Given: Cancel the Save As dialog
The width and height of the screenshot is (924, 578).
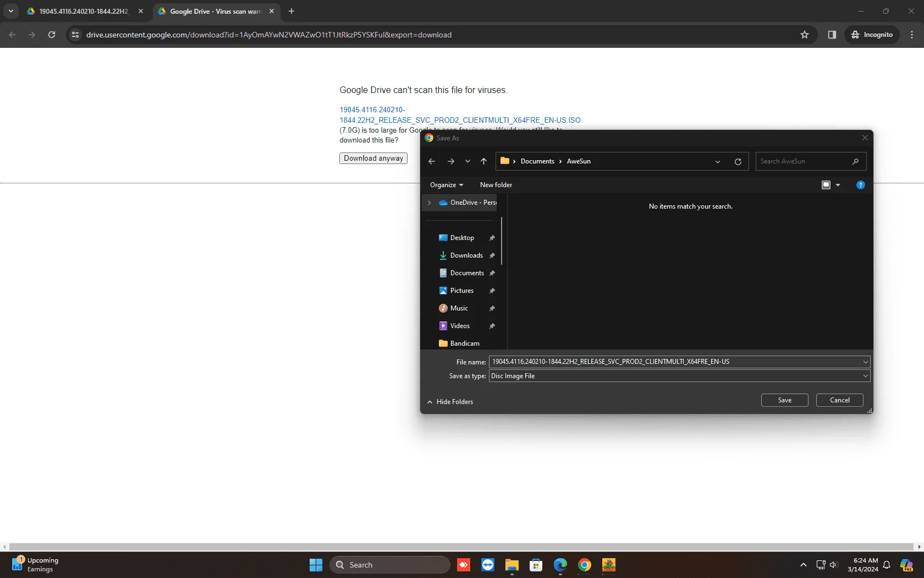Looking at the screenshot, I should [840, 400].
